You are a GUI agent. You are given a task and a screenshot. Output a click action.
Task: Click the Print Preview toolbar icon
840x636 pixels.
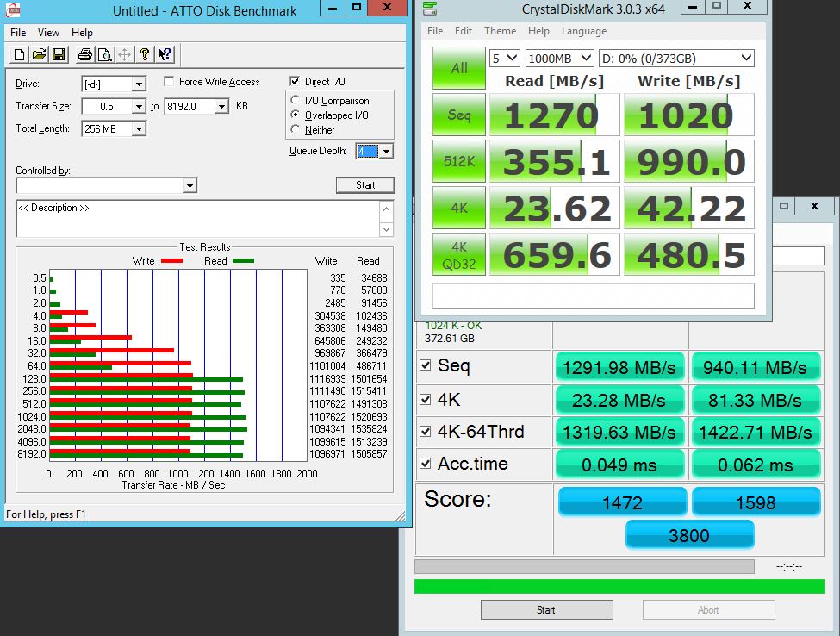point(104,55)
